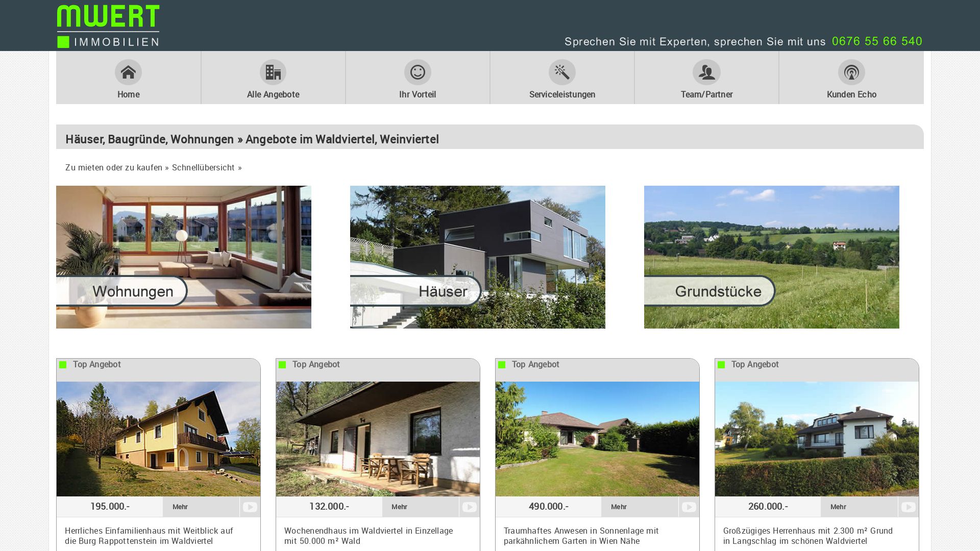Click price 490.000.-

(x=549, y=507)
